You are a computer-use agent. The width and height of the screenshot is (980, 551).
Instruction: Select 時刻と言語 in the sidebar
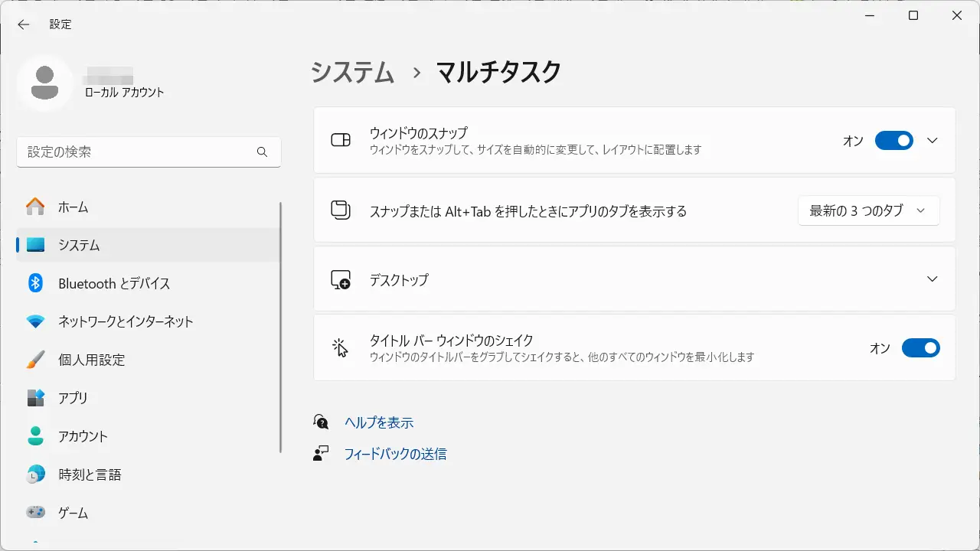point(90,474)
